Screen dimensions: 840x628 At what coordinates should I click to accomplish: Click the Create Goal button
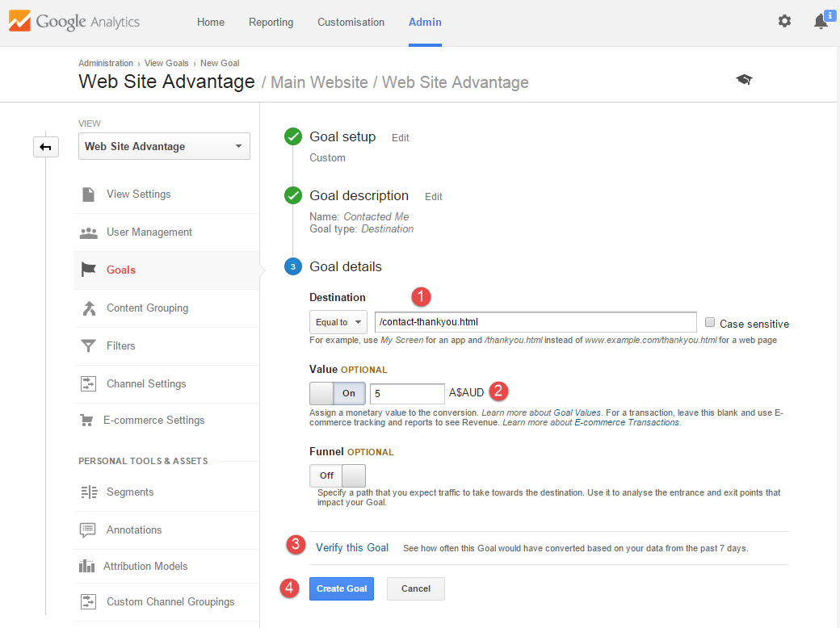[x=341, y=588]
